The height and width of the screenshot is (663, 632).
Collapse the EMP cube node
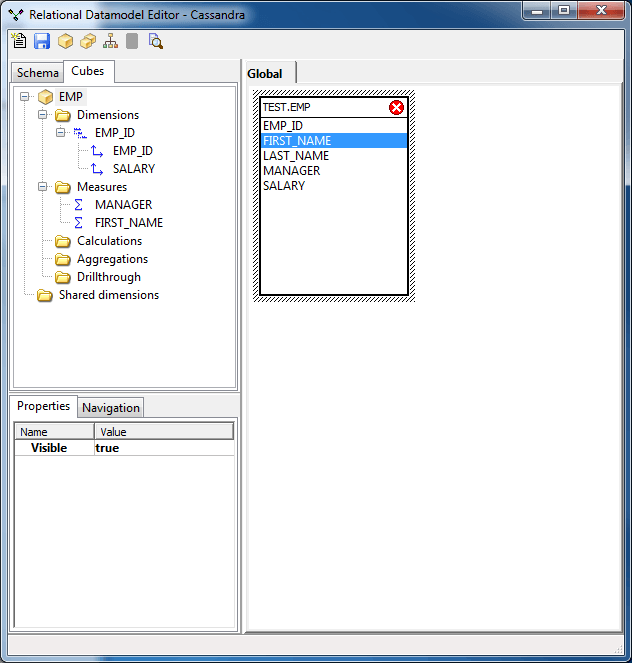click(25, 97)
